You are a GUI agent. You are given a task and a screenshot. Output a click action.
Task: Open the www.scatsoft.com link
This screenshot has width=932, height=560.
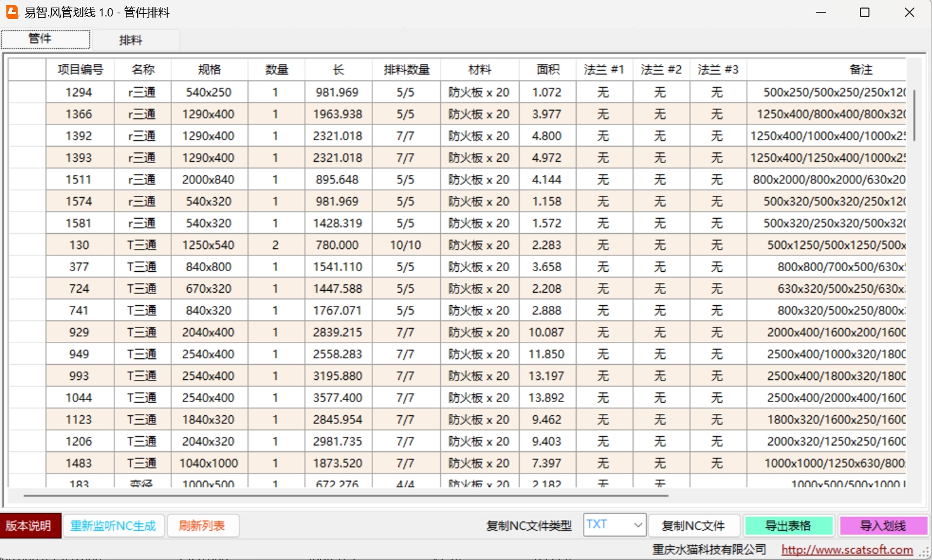[847, 550]
